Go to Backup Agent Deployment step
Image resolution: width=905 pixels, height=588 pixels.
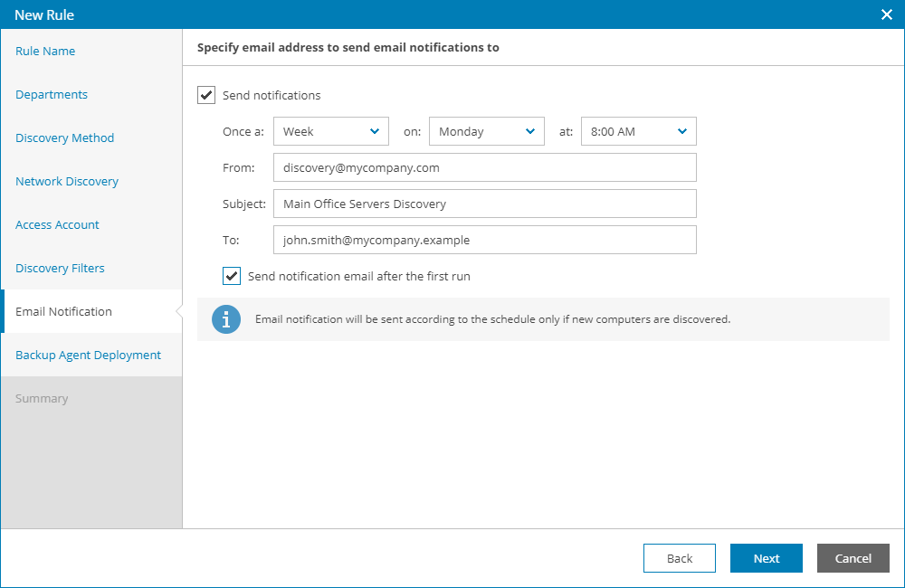[x=88, y=356]
